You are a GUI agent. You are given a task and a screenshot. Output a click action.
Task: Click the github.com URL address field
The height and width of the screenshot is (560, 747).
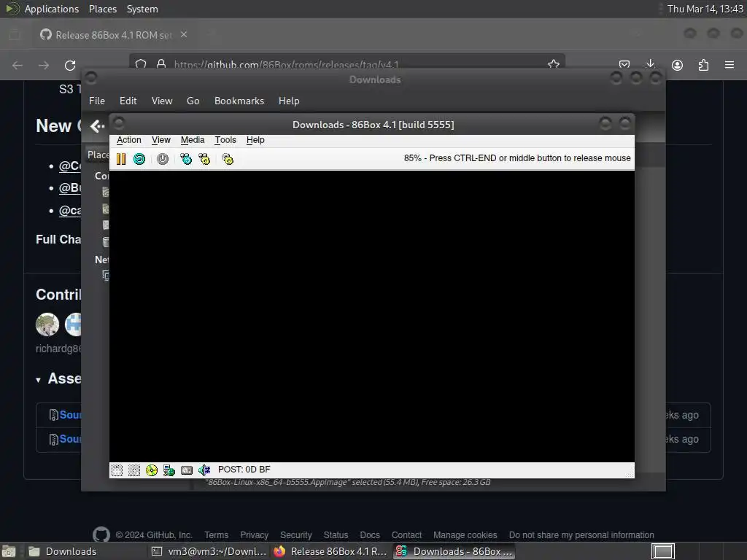(347, 64)
